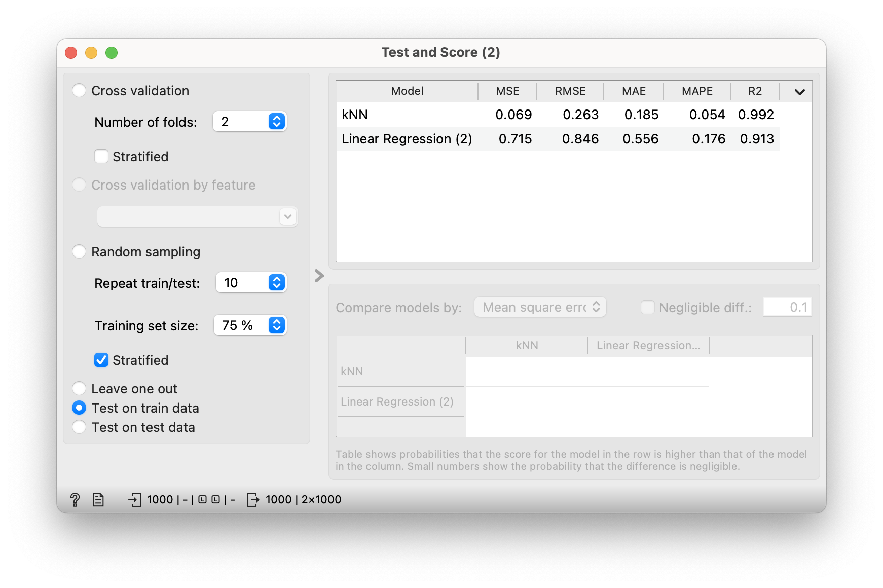Click the 1000 | 2×1000 output summary
The image size is (883, 588).
303,500
